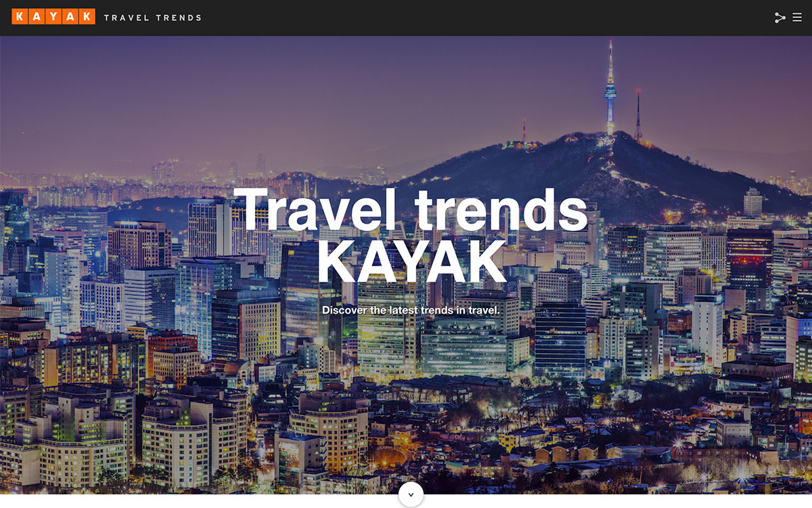The width and height of the screenshot is (812, 508).
Task: Select the "TRENDS" word in the header title
Action: point(179,18)
